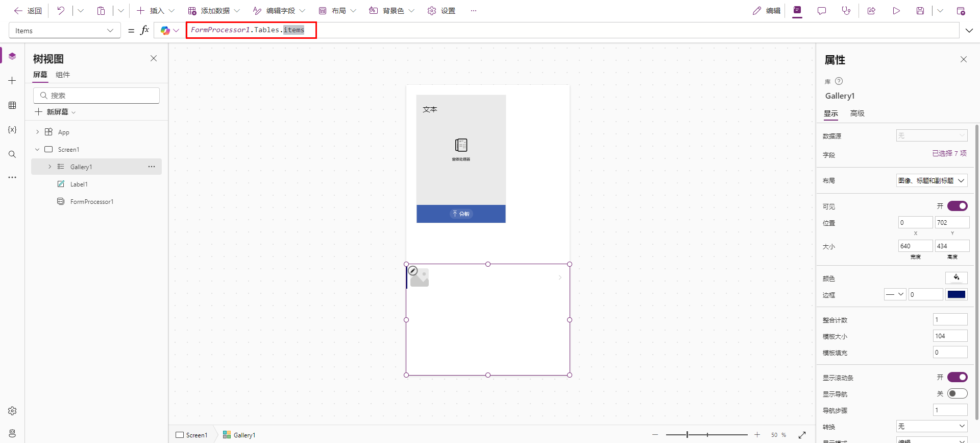
Task: Open the 添加数据 add data menu
Action: 214,11
